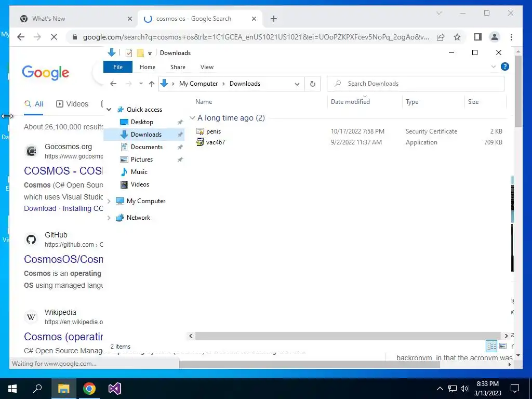Open Cosmos Wikipedia result link

point(63,337)
